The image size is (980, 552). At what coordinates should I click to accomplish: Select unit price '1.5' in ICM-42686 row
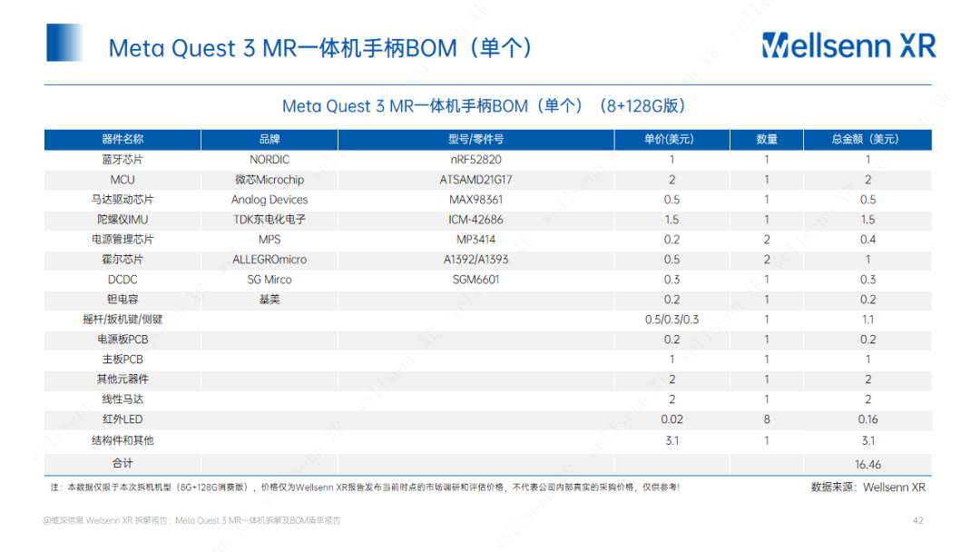(x=671, y=220)
